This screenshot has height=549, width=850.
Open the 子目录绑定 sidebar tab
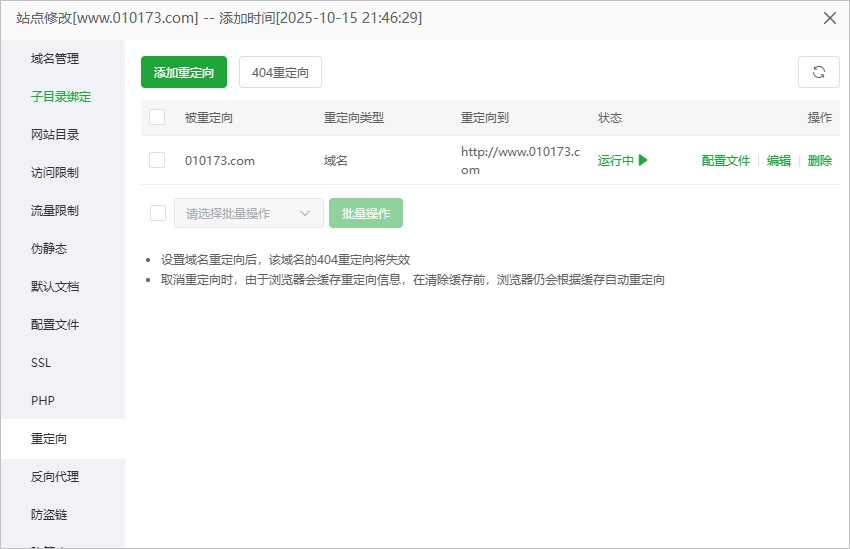(x=63, y=96)
